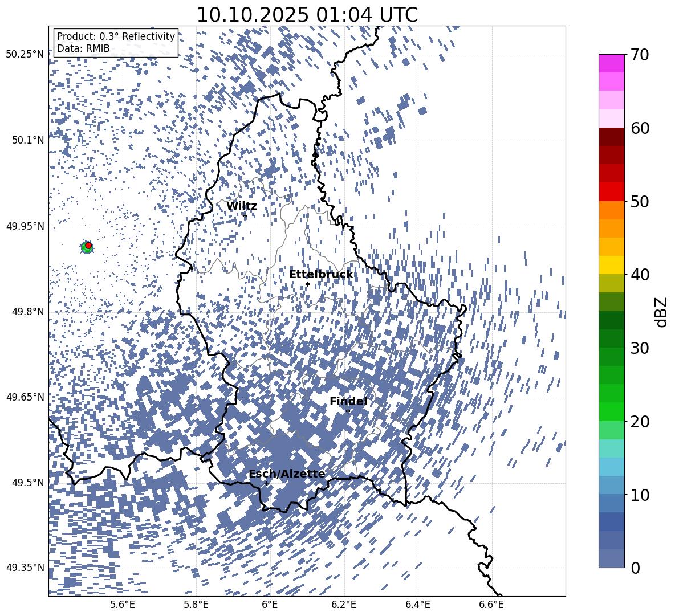Click the yellow colorbar segment at 40

point(611,266)
